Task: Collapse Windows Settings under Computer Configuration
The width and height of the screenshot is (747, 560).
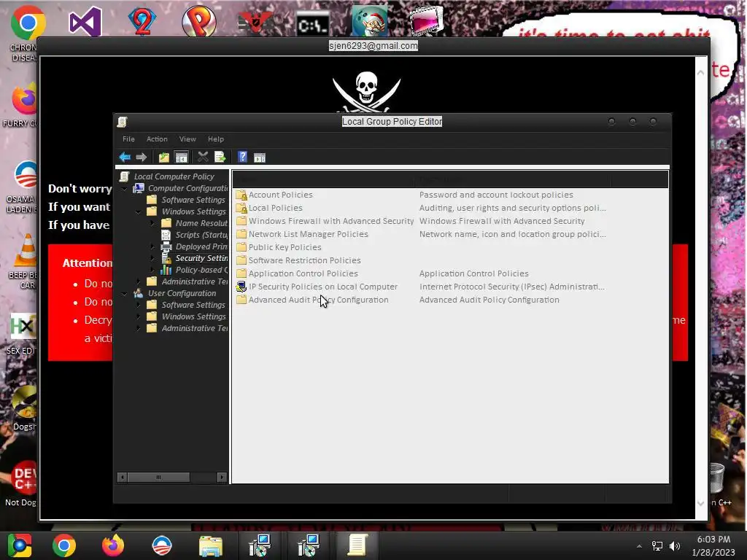Action: (x=139, y=212)
